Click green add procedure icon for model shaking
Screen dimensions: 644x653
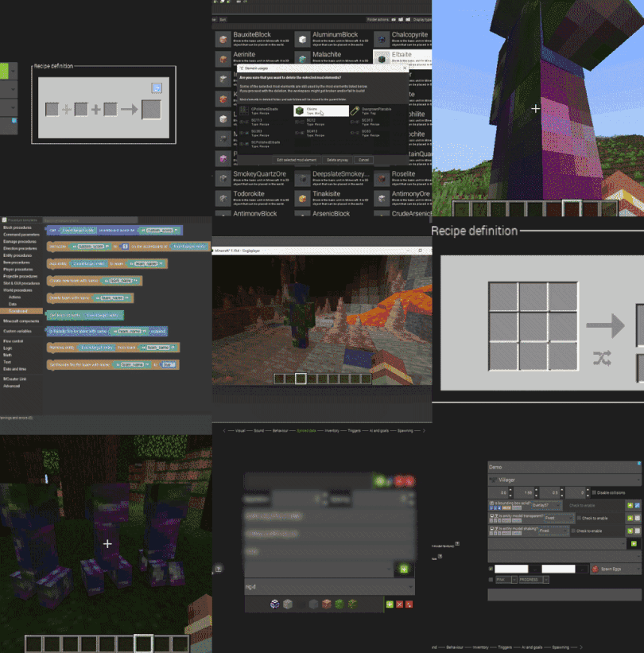[x=630, y=531]
